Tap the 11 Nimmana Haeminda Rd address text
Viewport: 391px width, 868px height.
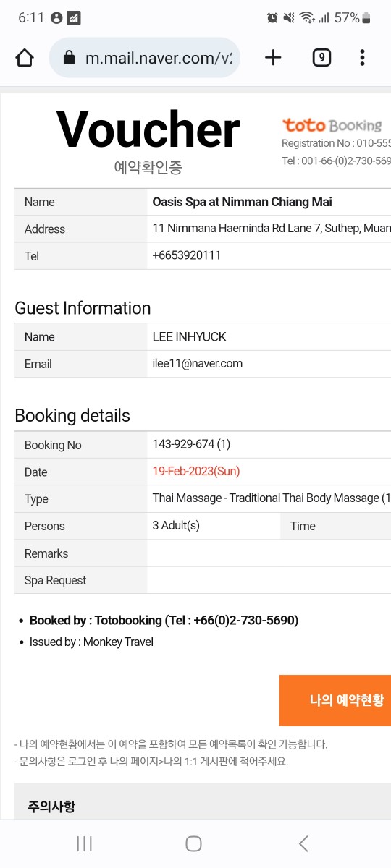coord(272,229)
